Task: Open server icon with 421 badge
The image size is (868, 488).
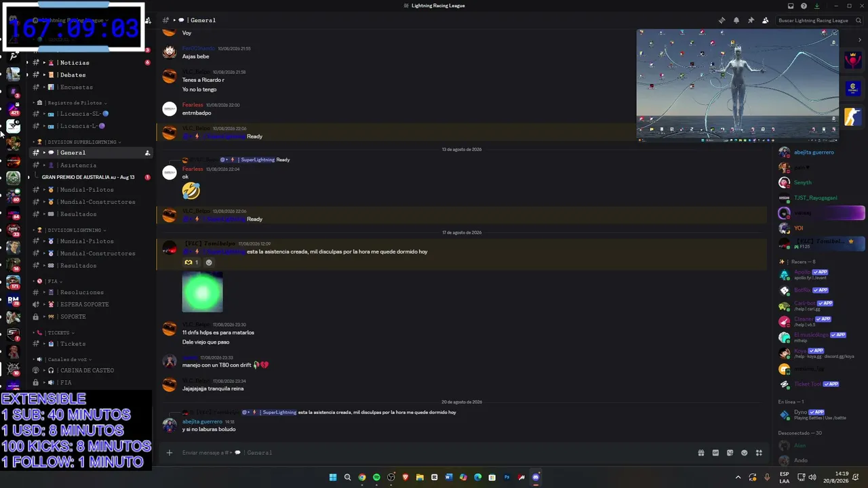Action: tap(13, 108)
